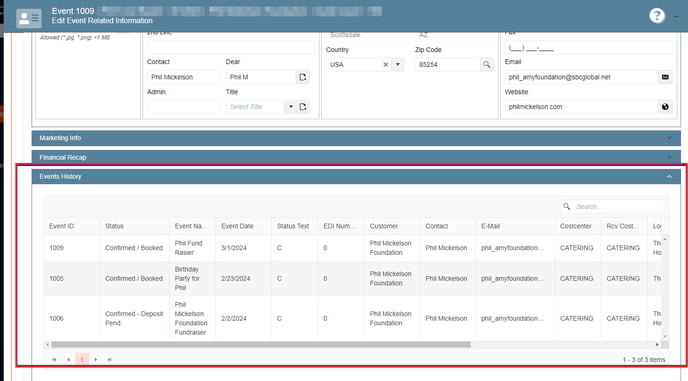Viewport: 688px width, 381px height.
Task: Sort by Event ID column header
Action: [61, 226]
